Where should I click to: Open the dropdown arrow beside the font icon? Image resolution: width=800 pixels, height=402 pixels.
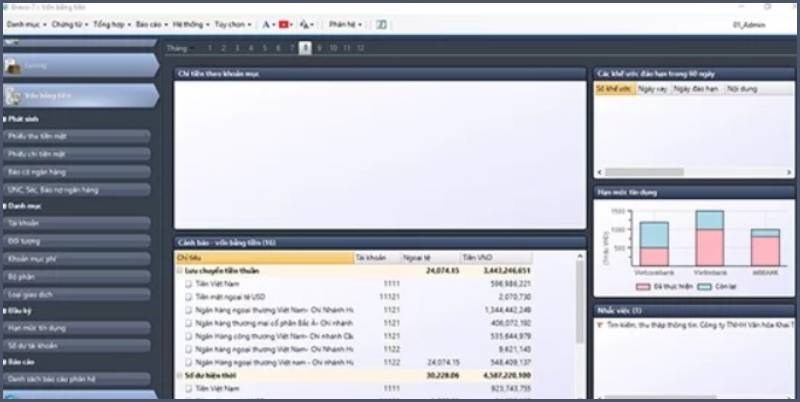coord(273,25)
